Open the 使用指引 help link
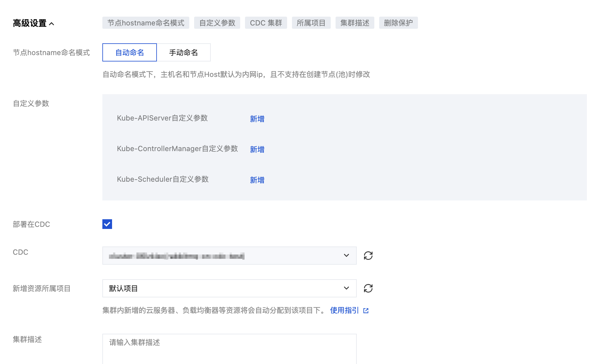The height and width of the screenshot is (364, 616). point(344,310)
